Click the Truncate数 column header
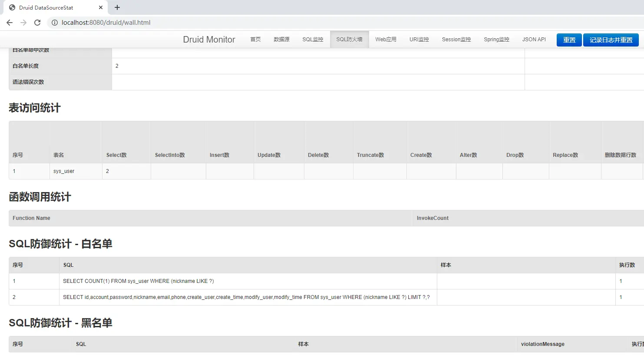The height and width of the screenshot is (362, 644). point(370,155)
